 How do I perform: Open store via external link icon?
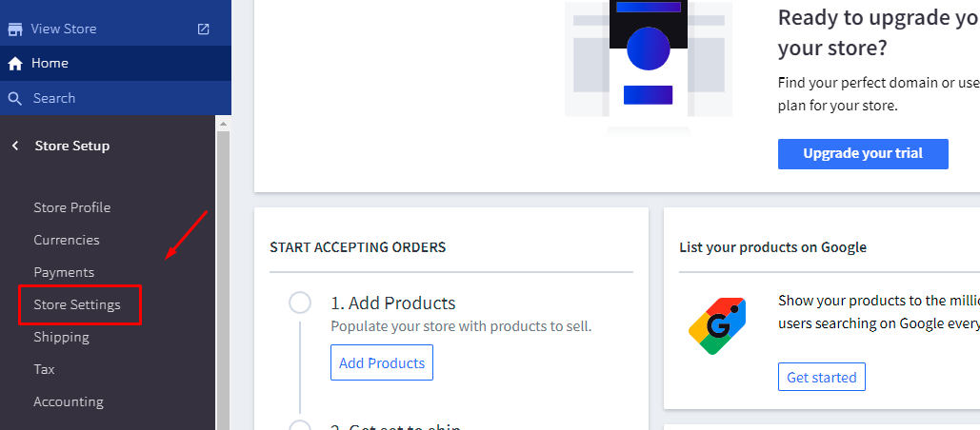pos(203,29)
